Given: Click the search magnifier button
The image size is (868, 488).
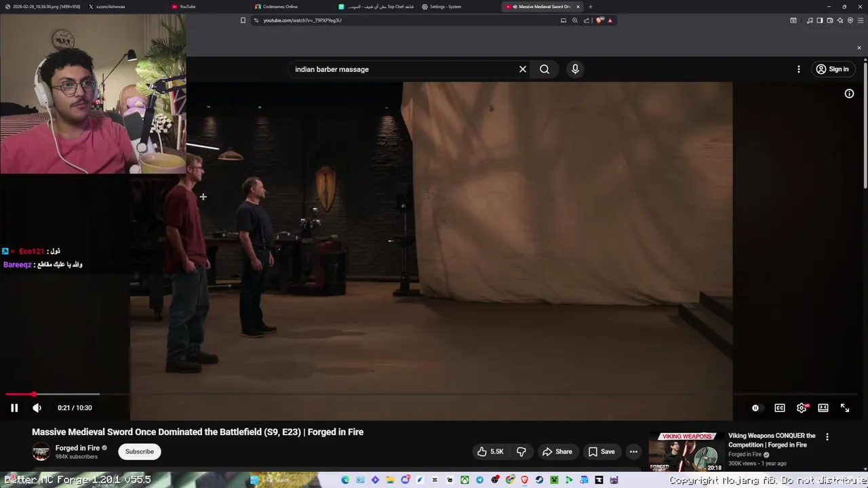Looking at the screenshot, I should pos(545,69).
